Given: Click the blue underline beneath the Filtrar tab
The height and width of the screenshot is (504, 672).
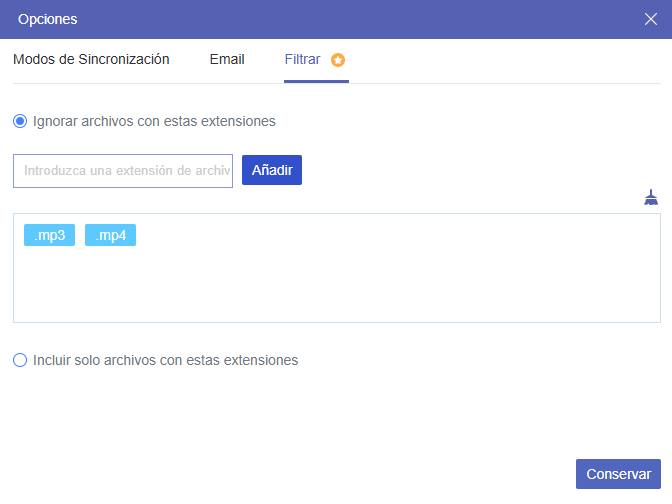Looking at the screenshot, I should coord(316,82).
